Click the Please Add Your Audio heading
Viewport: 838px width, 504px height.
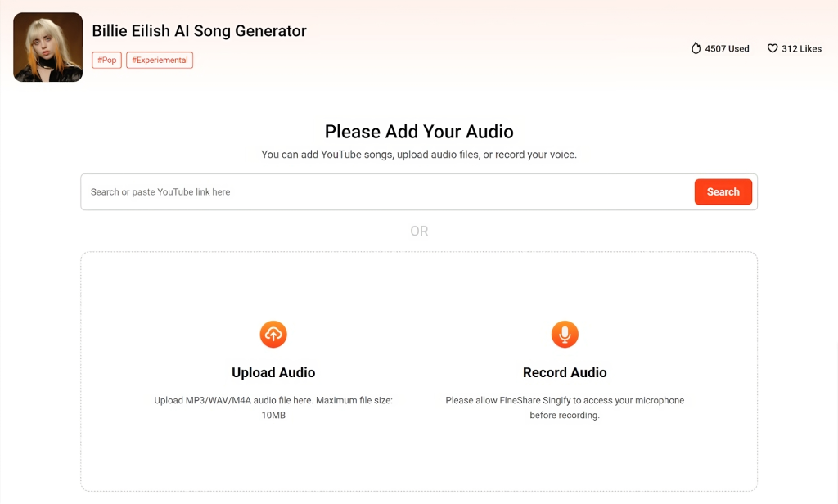[419, 132]
